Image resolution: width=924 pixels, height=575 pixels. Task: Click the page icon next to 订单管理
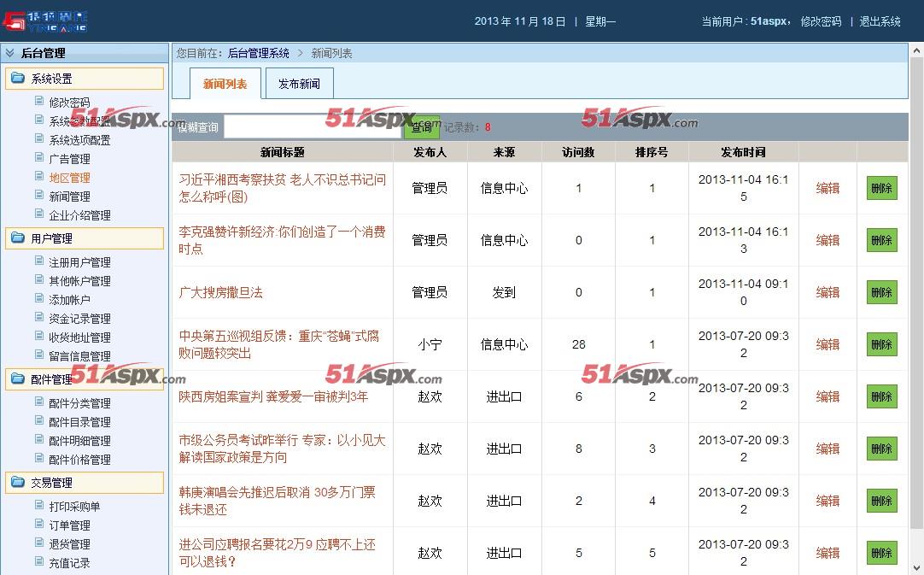[40, 525]
